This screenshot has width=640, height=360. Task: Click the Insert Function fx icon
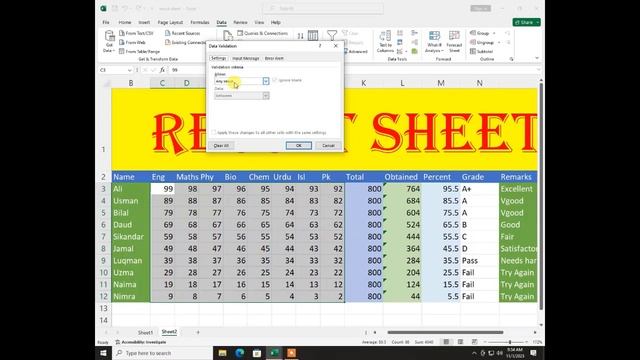pos(162,70)
